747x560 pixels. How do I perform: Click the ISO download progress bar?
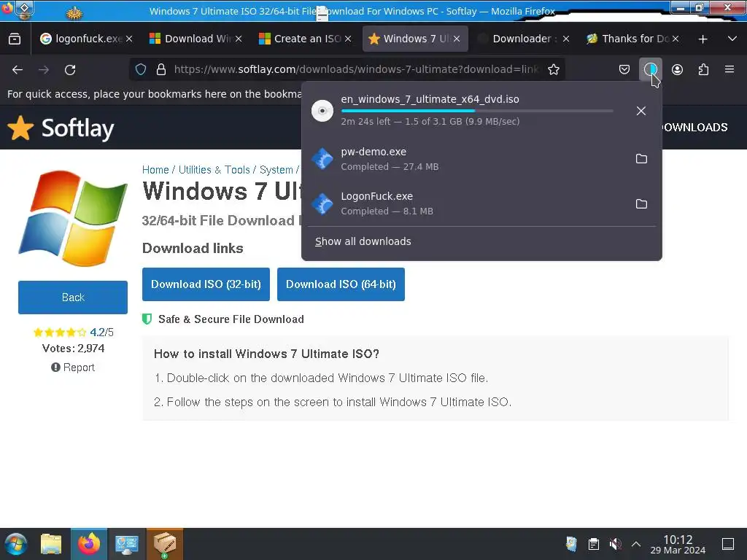pyautogui.click(x=477, y=111)
